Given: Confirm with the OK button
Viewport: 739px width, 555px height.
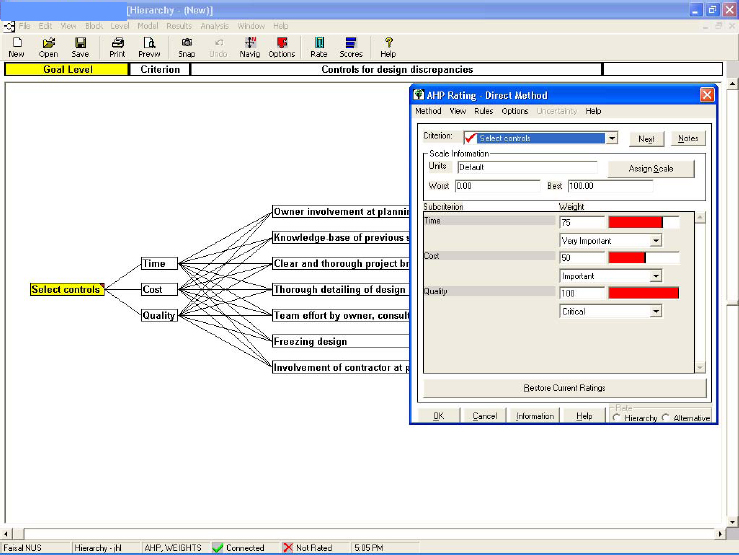Looking at the screenshot, I should pyautogui.click(x=438, y=416).
